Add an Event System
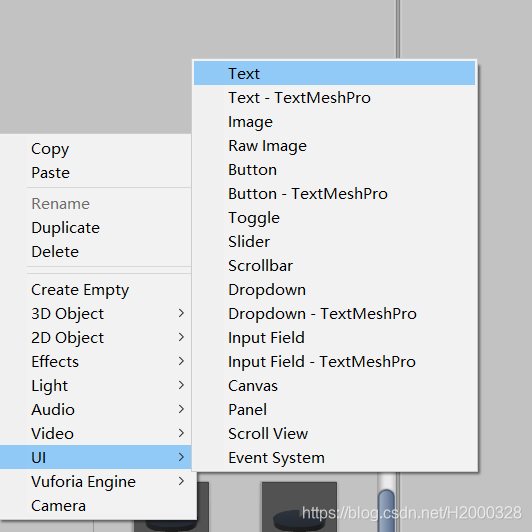This screenshot has height=532, width=532. pos(334,458)
